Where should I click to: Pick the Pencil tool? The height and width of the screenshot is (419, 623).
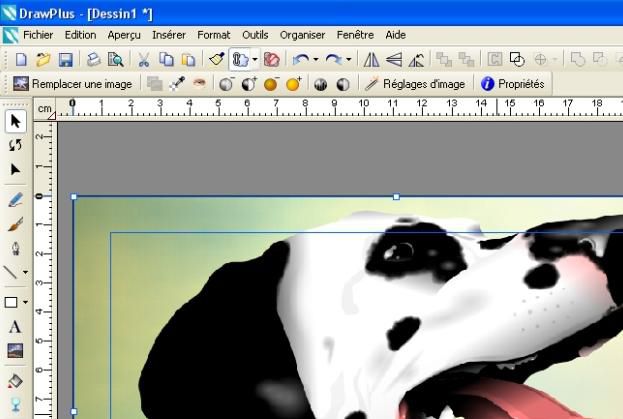pos(15,200)
